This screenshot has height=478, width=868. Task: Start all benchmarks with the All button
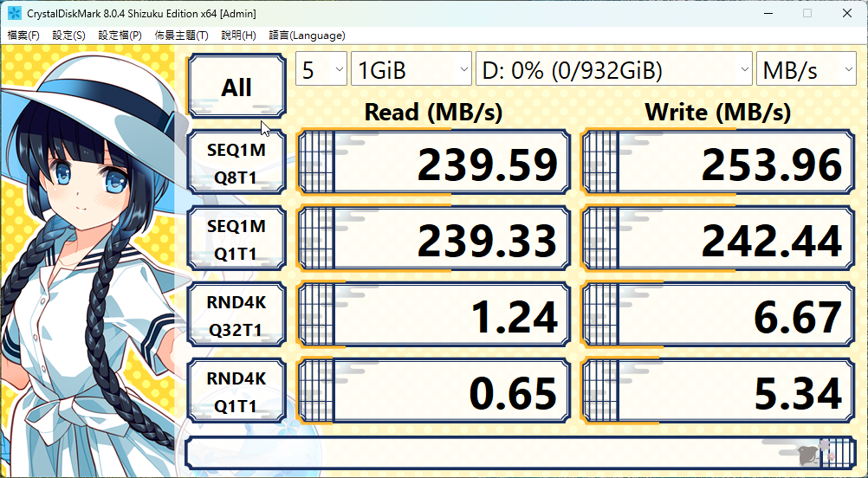(x=236, y=87)
